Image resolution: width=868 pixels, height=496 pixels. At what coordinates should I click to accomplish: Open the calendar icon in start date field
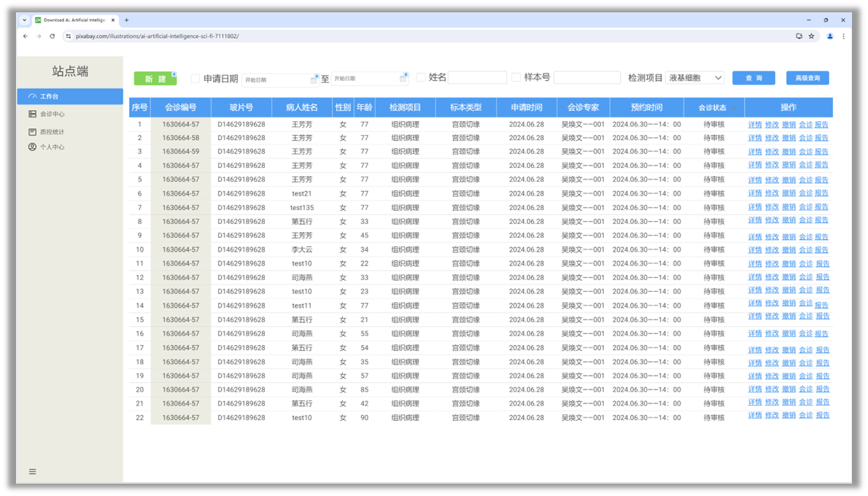pos(314,80)
